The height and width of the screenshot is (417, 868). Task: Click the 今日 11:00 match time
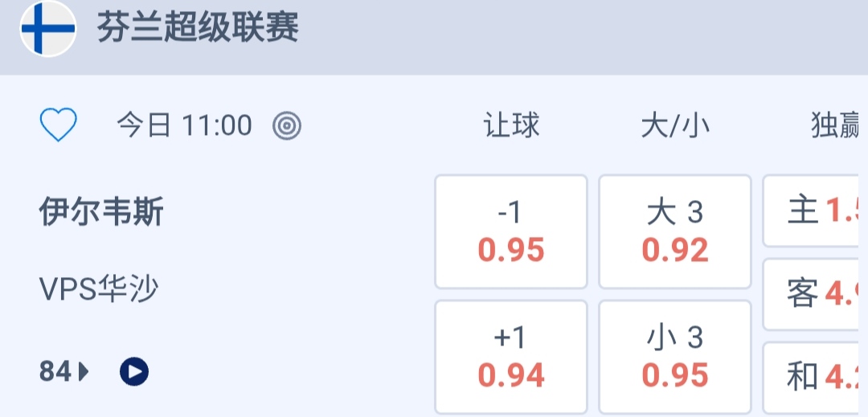(x=184, y=125)
